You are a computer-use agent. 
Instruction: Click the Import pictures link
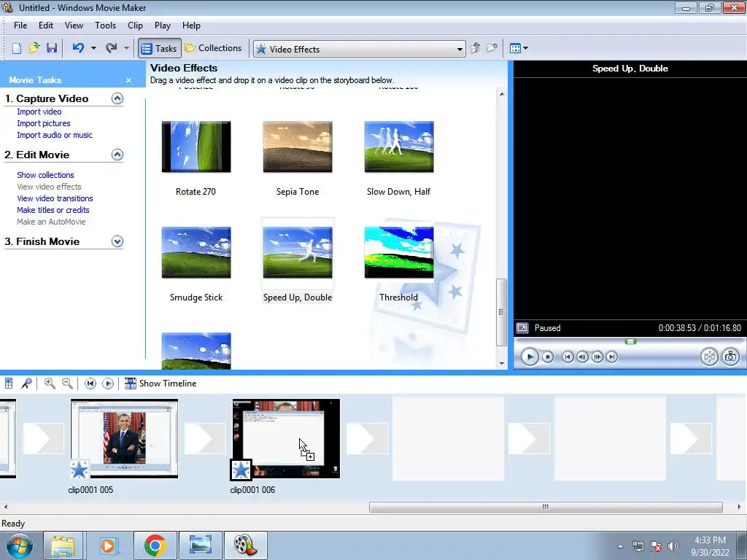coord(44,123)
